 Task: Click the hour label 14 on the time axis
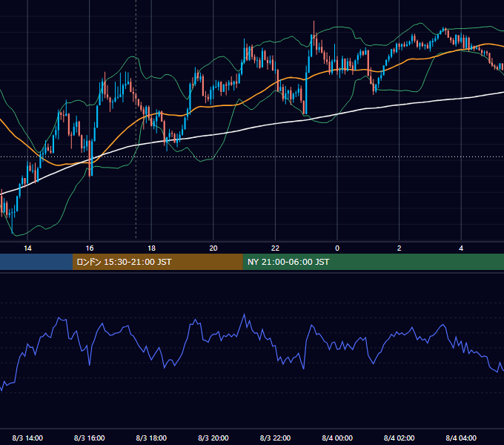tap(27, 248)
